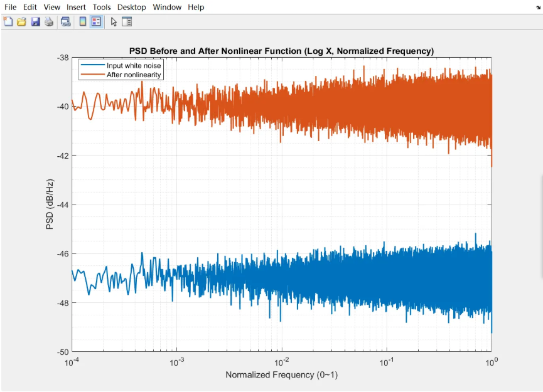
Task: Open the Insert menu
Action: coord(77,8)
